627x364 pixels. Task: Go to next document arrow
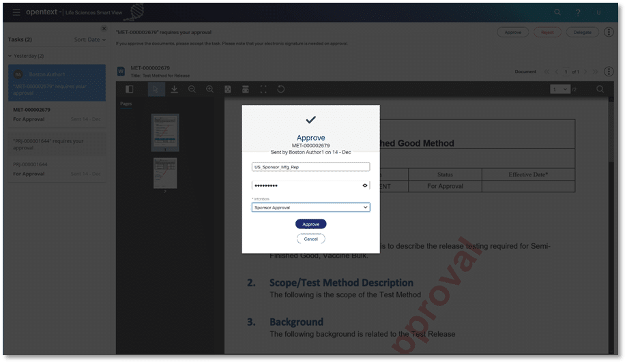[585, 72]
